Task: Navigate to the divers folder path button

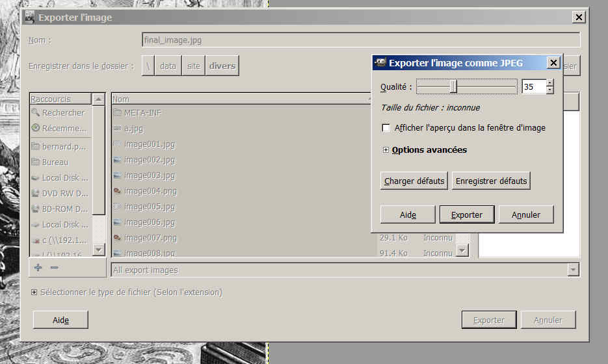Action: tap(222, 66)
